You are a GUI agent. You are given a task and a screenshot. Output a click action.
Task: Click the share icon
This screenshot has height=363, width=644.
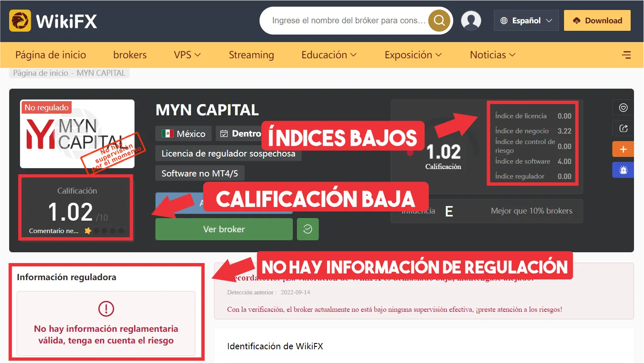tap(623, 128)
